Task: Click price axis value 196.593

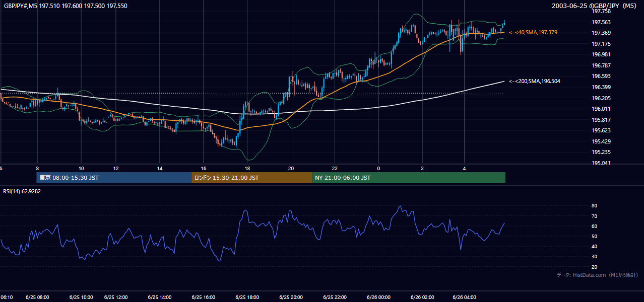Action: 601,77
